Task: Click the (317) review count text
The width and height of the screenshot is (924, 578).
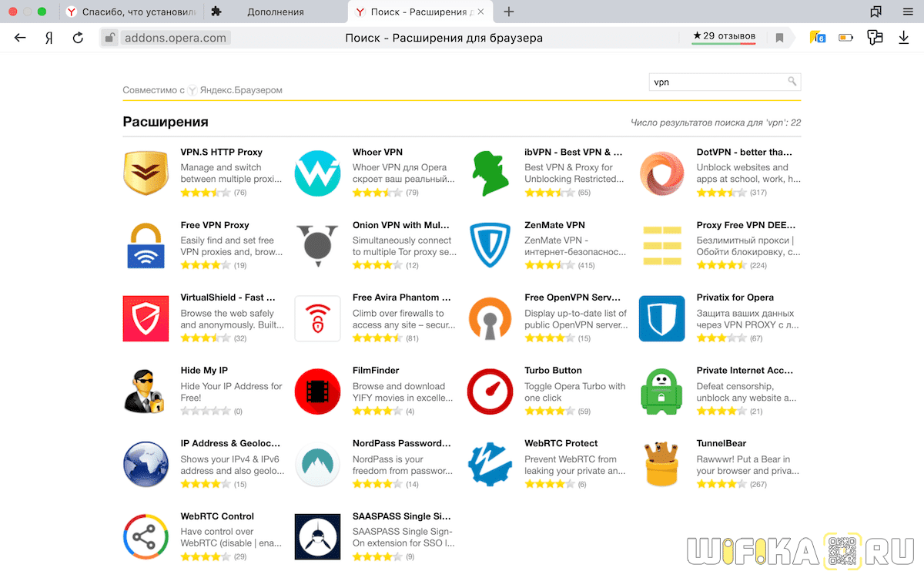Action: (758, 193)
